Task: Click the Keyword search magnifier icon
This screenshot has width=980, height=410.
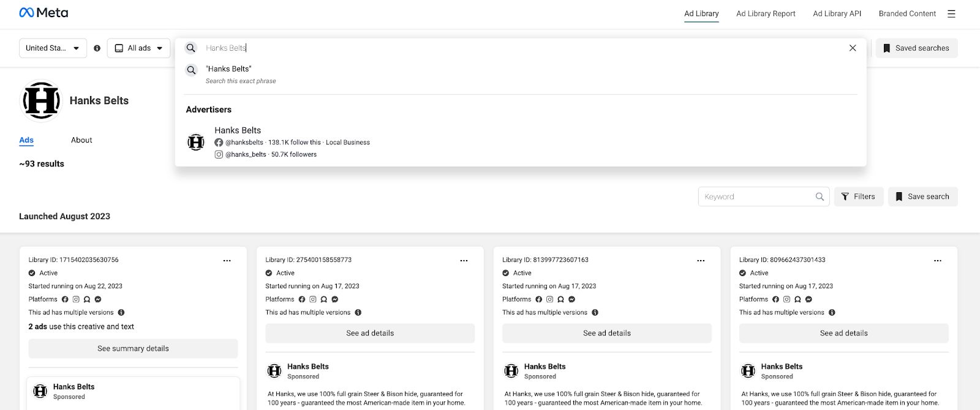Action: 820,196
